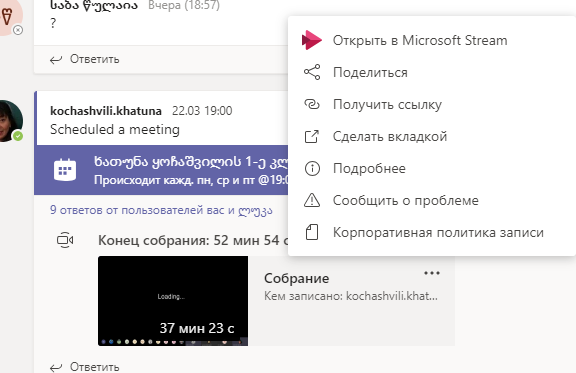
Task: Open kochashvili.khatuna's profile avatar
Action: coord(11,121)
